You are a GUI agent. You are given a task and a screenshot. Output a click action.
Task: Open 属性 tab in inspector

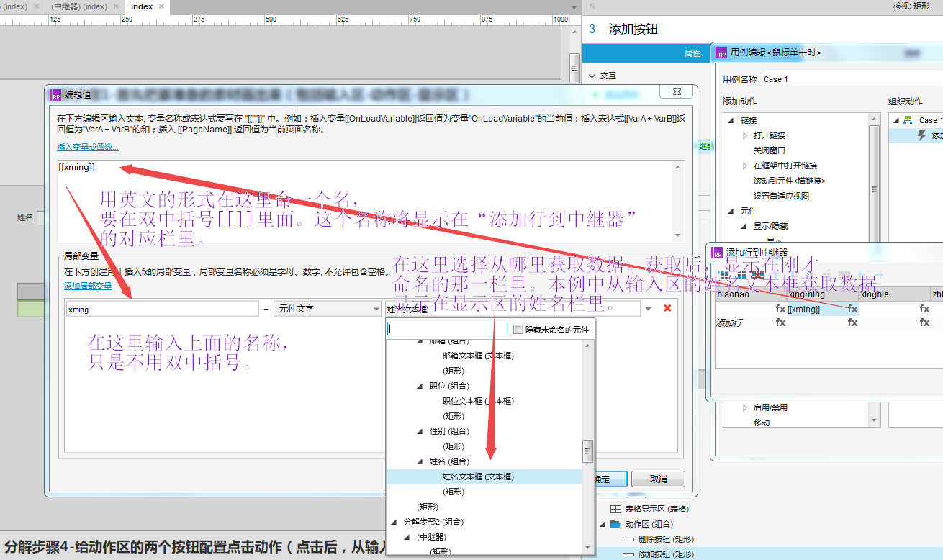[x=692, y=53]
